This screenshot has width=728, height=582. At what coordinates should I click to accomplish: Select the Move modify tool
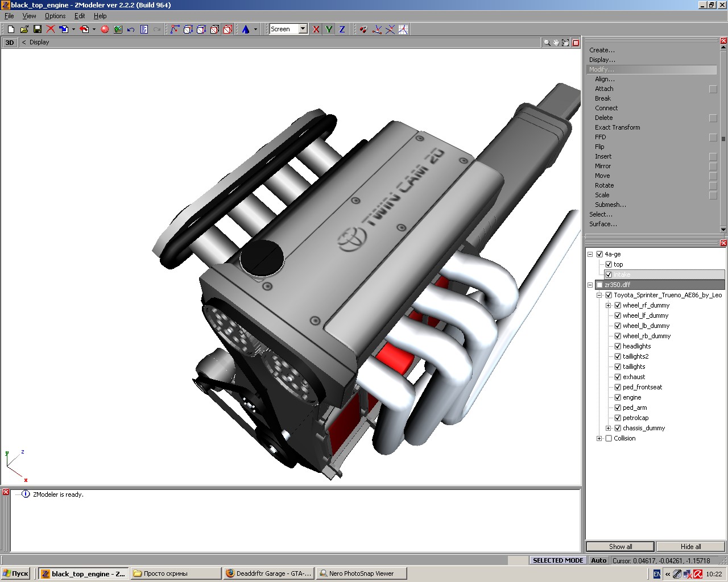click(x=602, y=176)
